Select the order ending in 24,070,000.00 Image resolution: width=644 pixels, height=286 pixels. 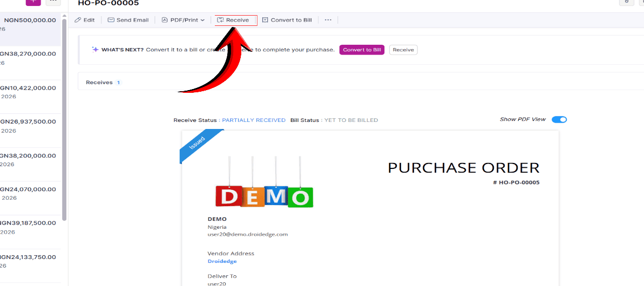click(30, 198)
